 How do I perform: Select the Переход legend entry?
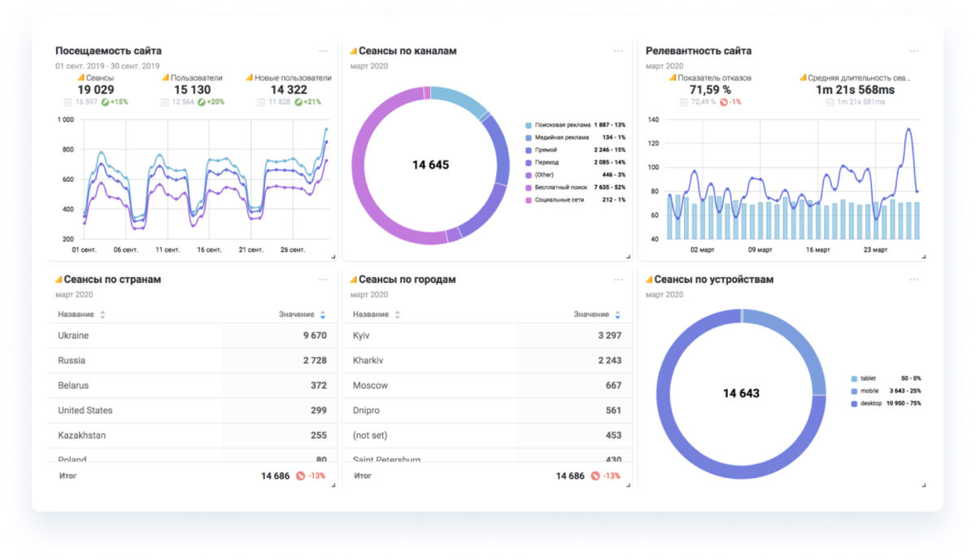tap(575, 163)
